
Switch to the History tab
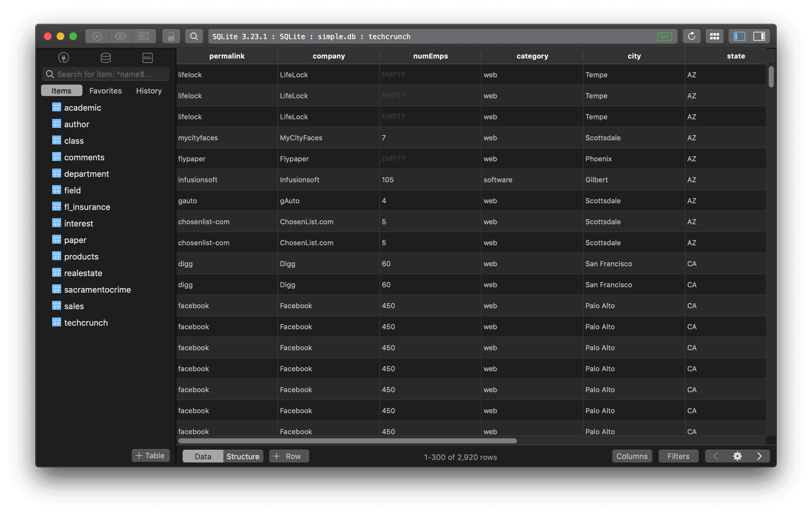149,91
